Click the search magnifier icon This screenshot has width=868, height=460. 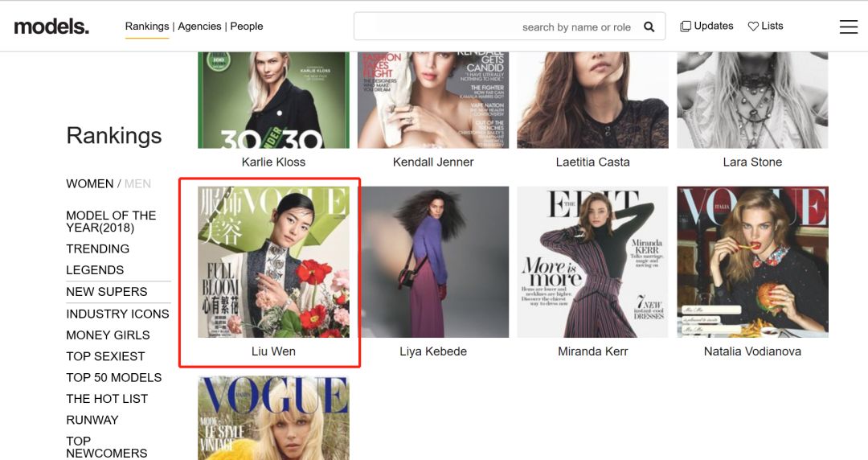[649, 27]
